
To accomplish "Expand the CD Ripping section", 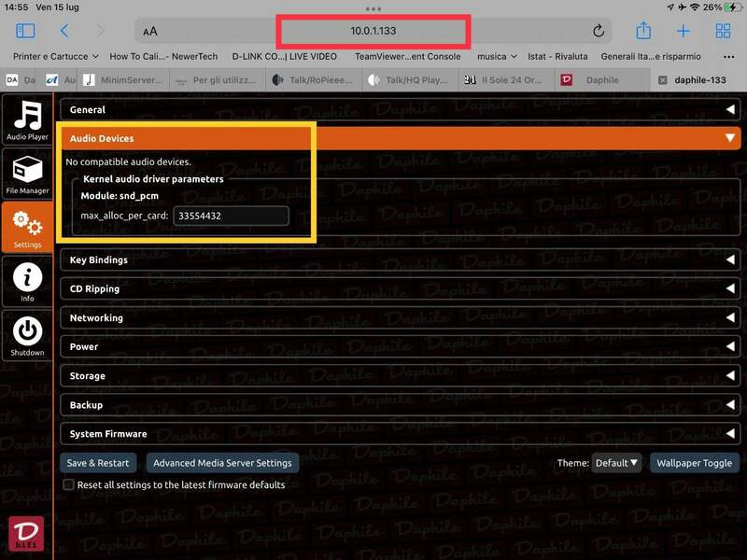I will (x=400, y=289).
